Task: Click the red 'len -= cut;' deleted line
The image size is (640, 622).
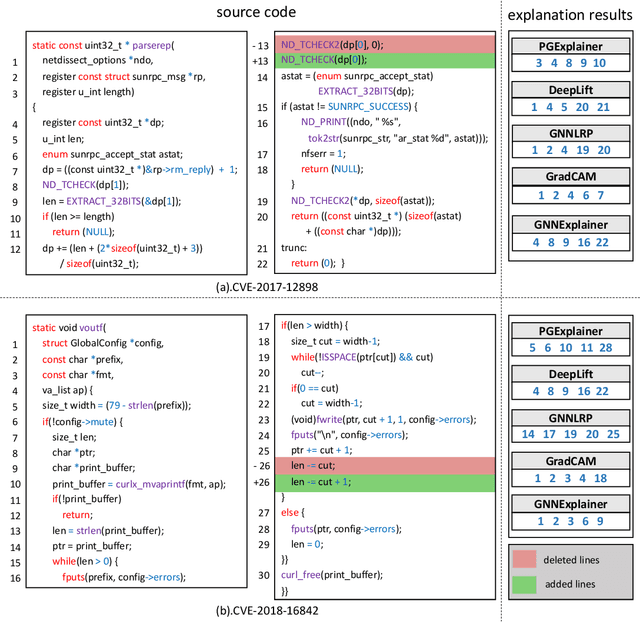Action: (384, 464)
